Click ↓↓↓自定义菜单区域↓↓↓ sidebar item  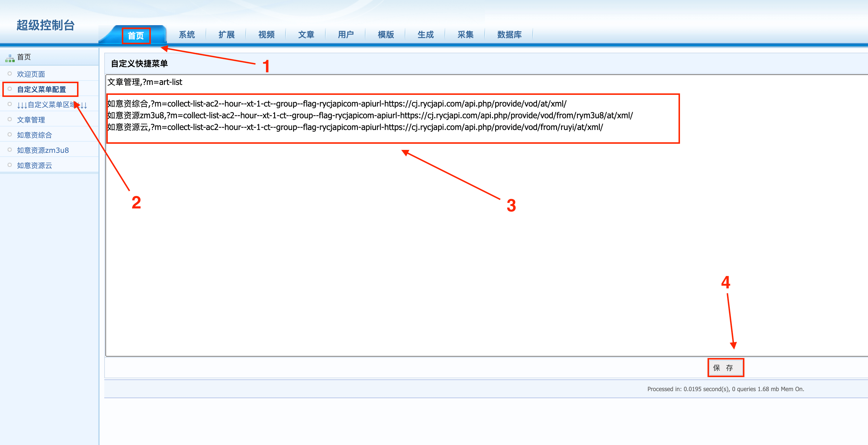point(52,105)
